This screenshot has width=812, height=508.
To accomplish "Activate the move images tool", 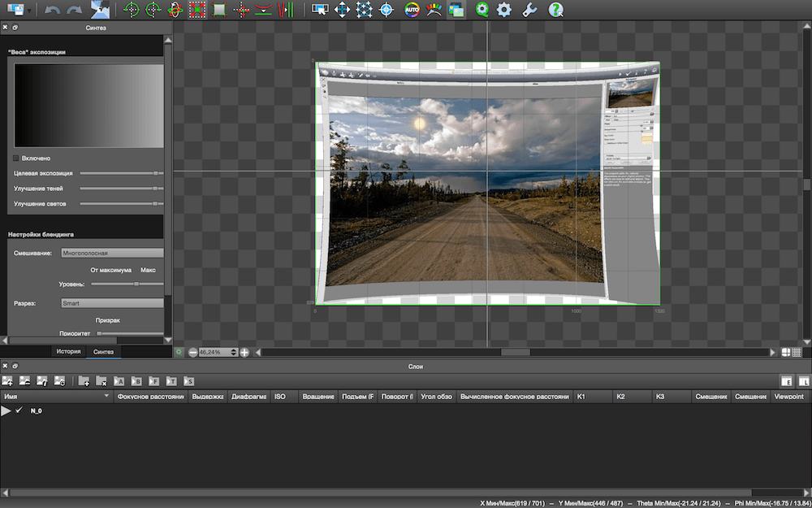I will [x=343, y=9].
